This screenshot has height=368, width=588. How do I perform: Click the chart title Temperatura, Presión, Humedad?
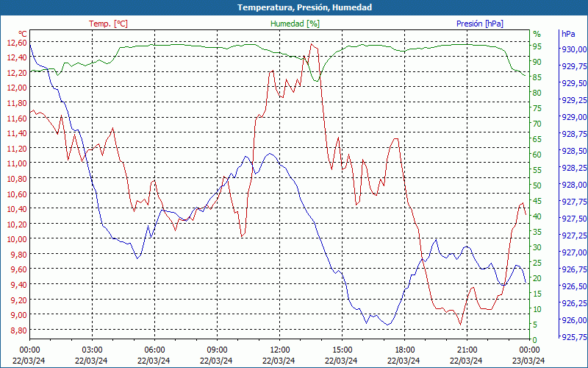coord(304,7)
